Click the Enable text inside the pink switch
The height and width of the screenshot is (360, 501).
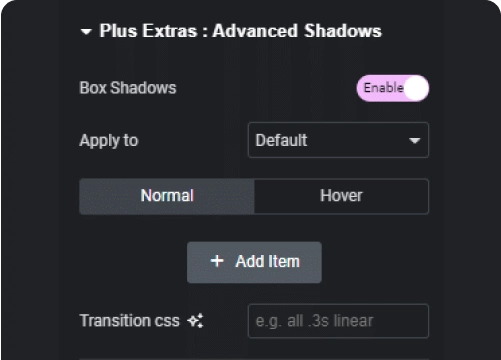[x=383, y=88]
